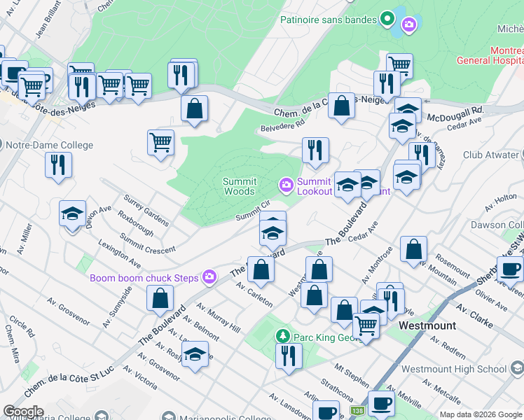
Task: Click the Notre-Dame College label
Action: tap(50, 145)
